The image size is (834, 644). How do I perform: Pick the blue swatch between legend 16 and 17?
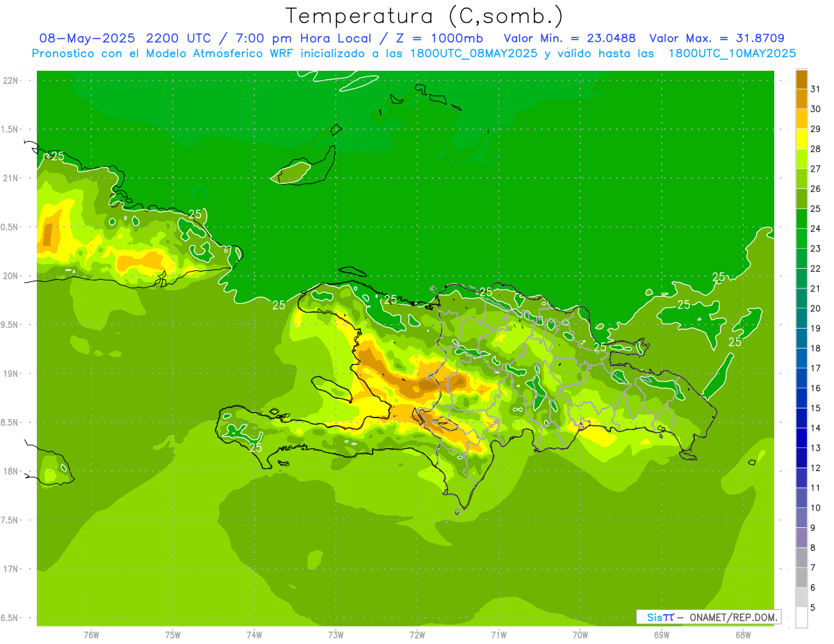tap(801, 378)
